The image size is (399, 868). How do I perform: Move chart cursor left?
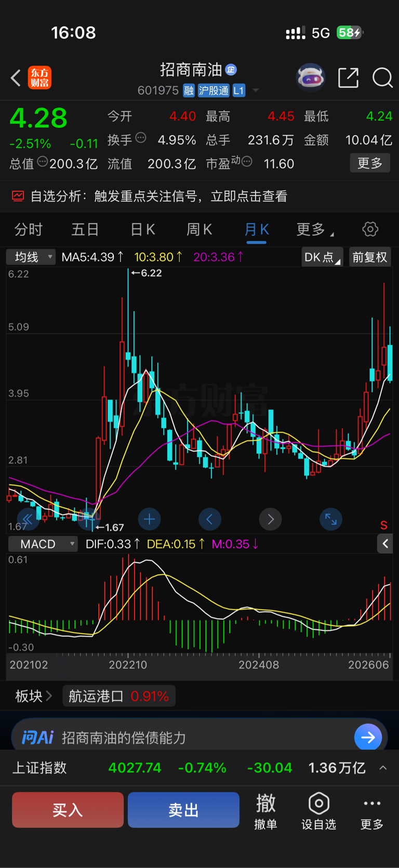tap(210, 519)
